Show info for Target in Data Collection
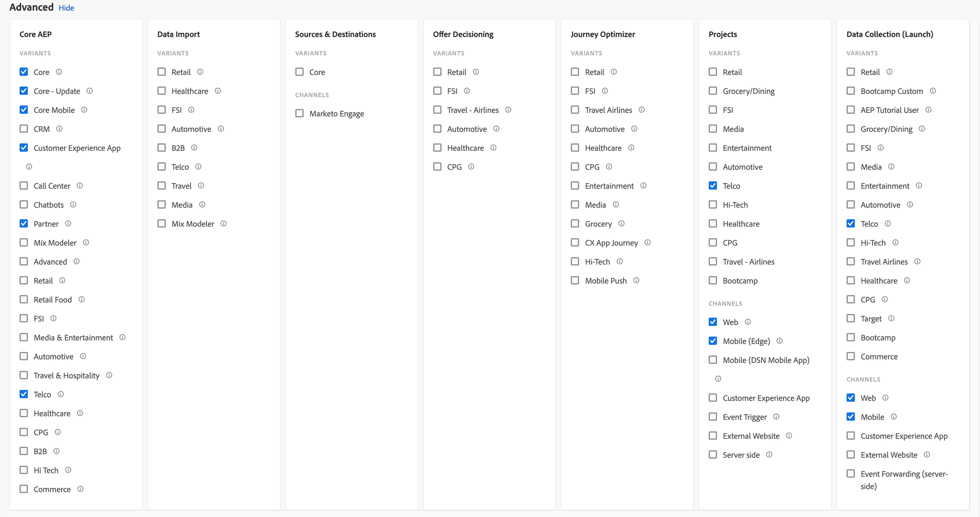Viewport: 980px width, 517px height. 891,318
